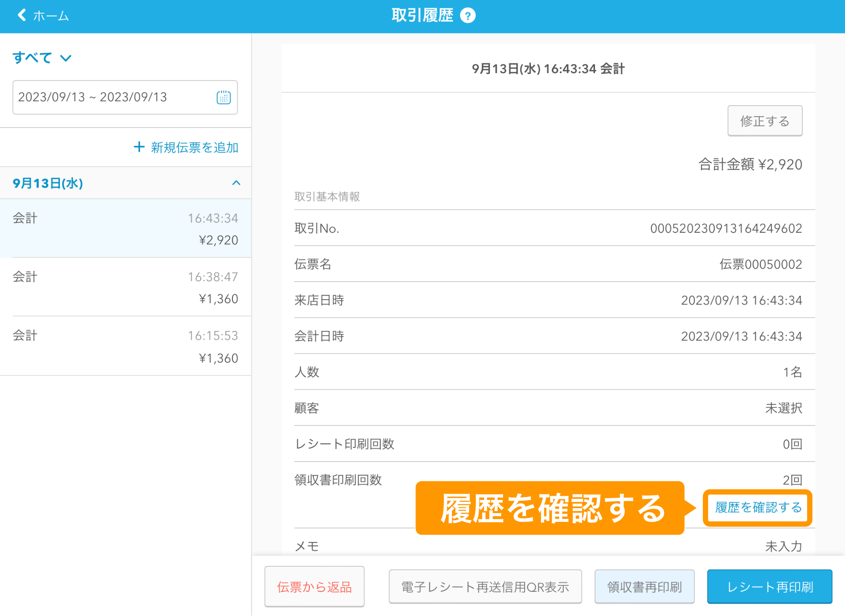
Task: Open the help question mark icon
Action: (x=468, y=16)
